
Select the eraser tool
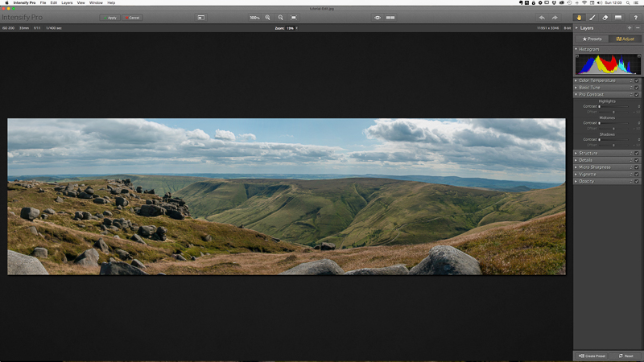pyautogui.click(x=606, y=17)
